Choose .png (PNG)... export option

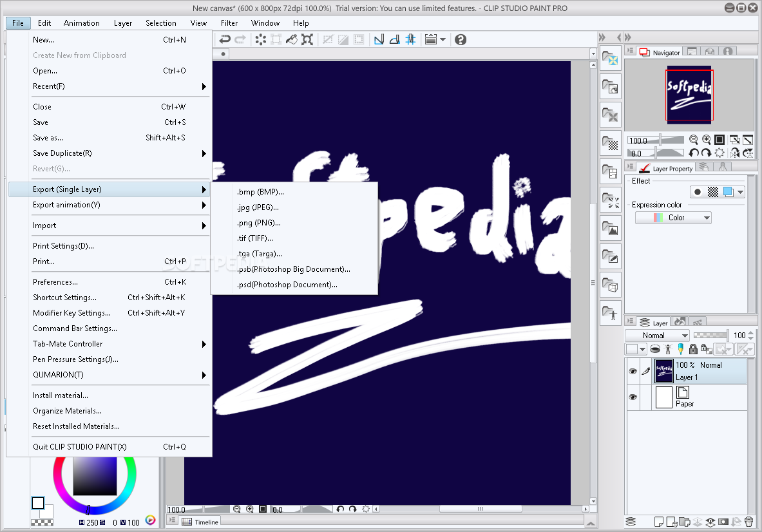click(x=259, y=223)
